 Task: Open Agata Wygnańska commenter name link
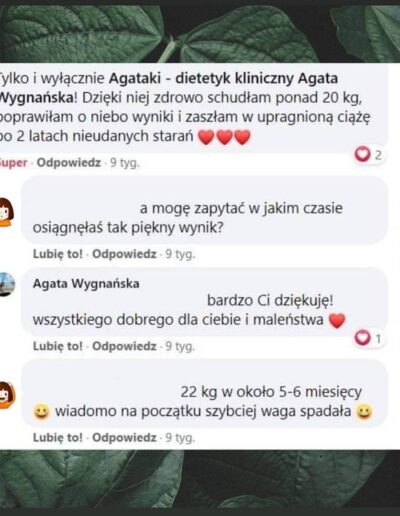pos(86,284)
